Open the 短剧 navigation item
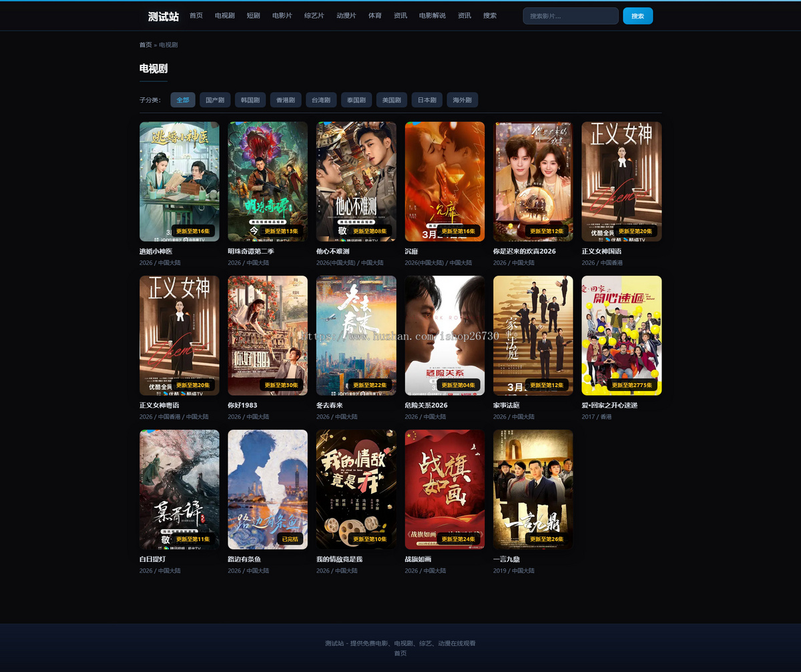 253,15
